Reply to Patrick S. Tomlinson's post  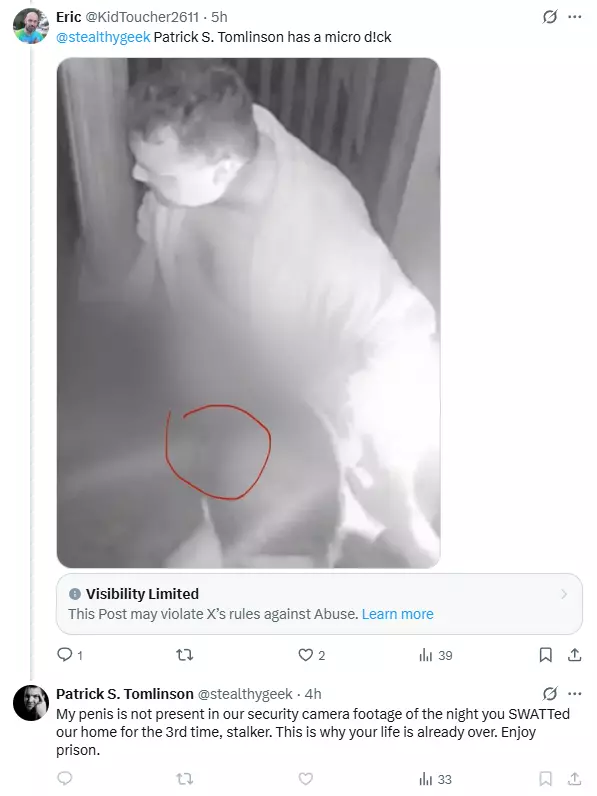tap(64, 778)
